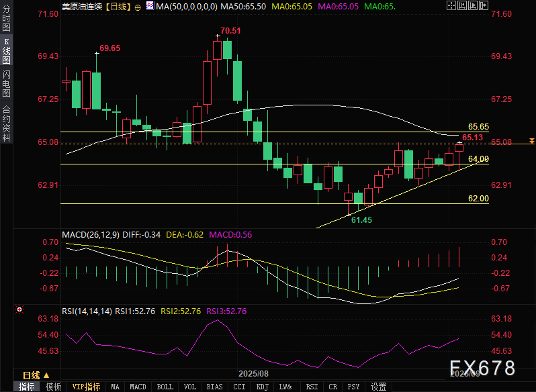Screen dimensions: 536x392
Task: Click the red sun marker near RSI panel
Action: pyautogui.click(x=19, y=309)
